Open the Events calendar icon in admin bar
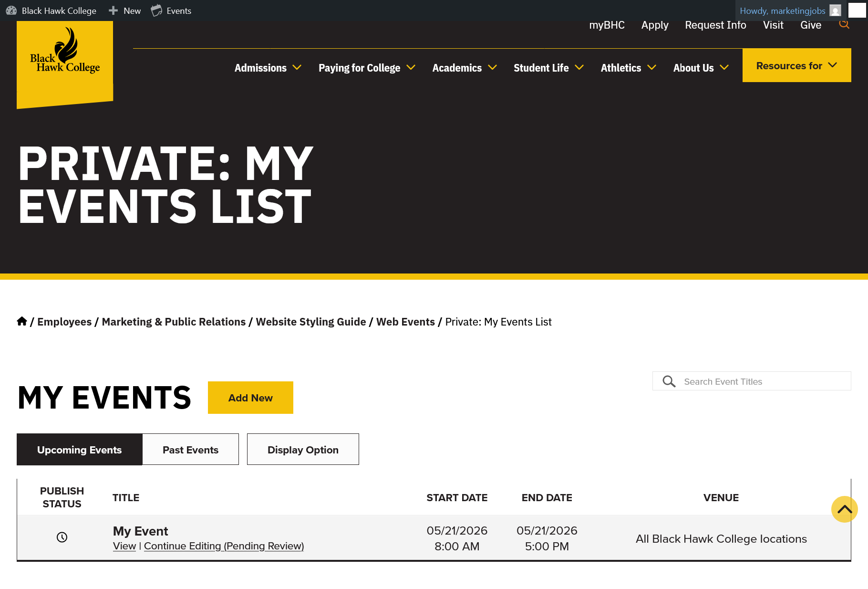The image size is (868, 589). pyautogui.click(x=156, y=11)
